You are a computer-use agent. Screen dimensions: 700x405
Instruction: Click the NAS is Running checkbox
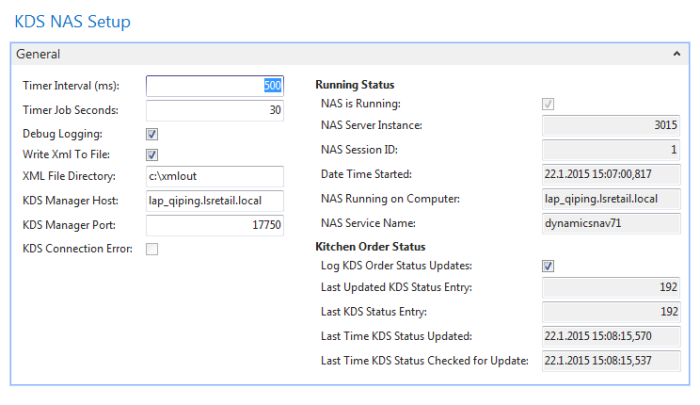point(548,104)
